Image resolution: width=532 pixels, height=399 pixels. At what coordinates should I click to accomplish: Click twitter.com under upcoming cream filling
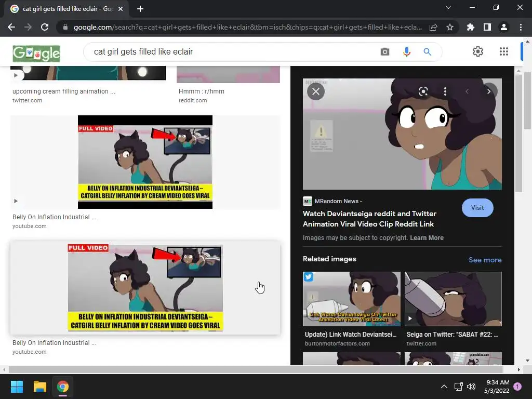click(x=27, y=100)
